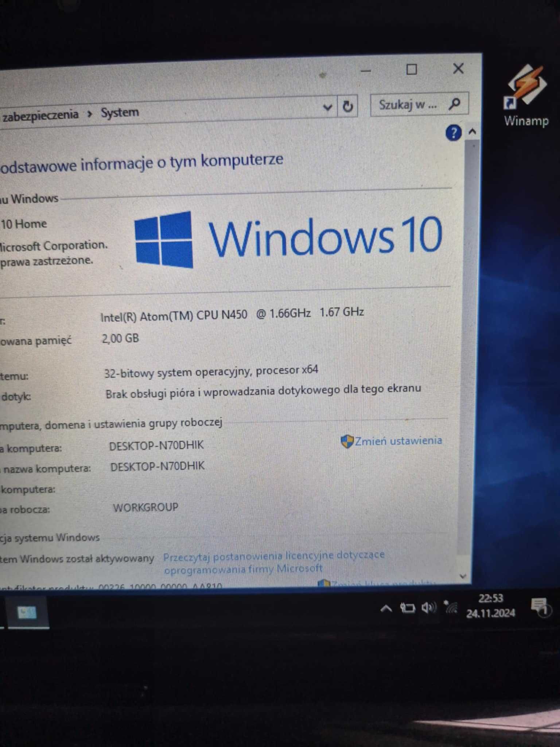The height and width of the screenshot is (747, 560).
Task: Close the System window
Action: [458, 68]
